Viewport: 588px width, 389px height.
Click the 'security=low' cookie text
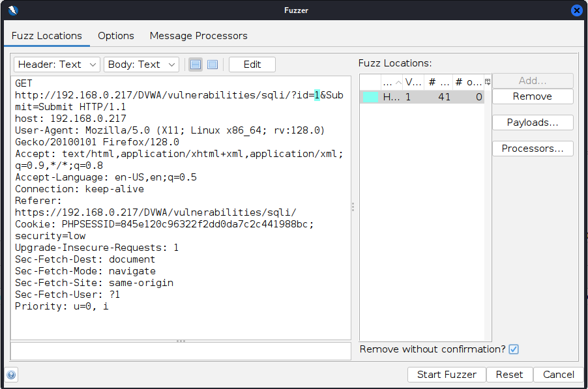click(50, 236)
